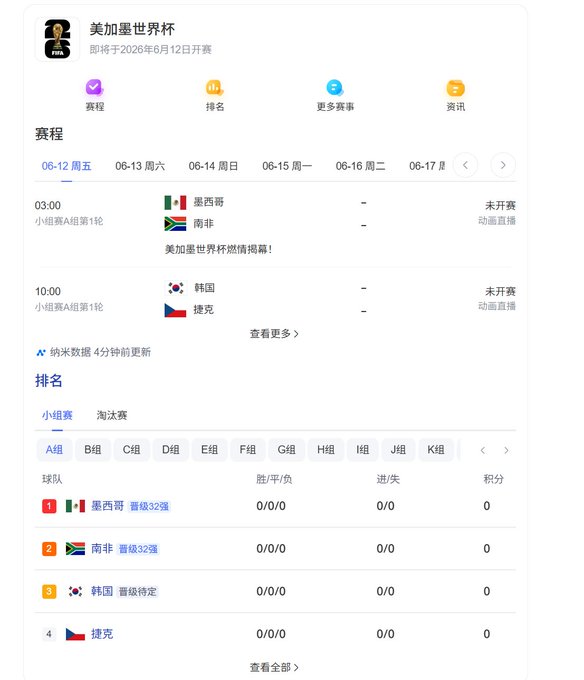Select the K组 group chip

[x=436, y=450]
